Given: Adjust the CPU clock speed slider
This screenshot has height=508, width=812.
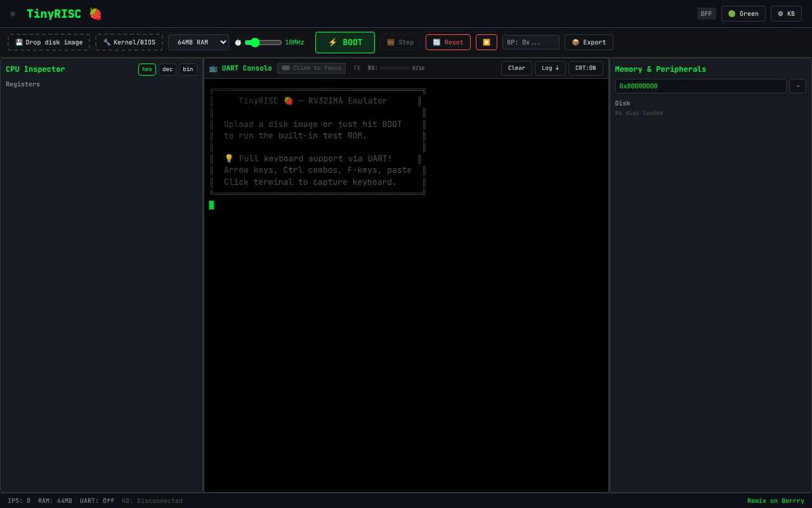Looking at the screenshot, I should [263, 43].
